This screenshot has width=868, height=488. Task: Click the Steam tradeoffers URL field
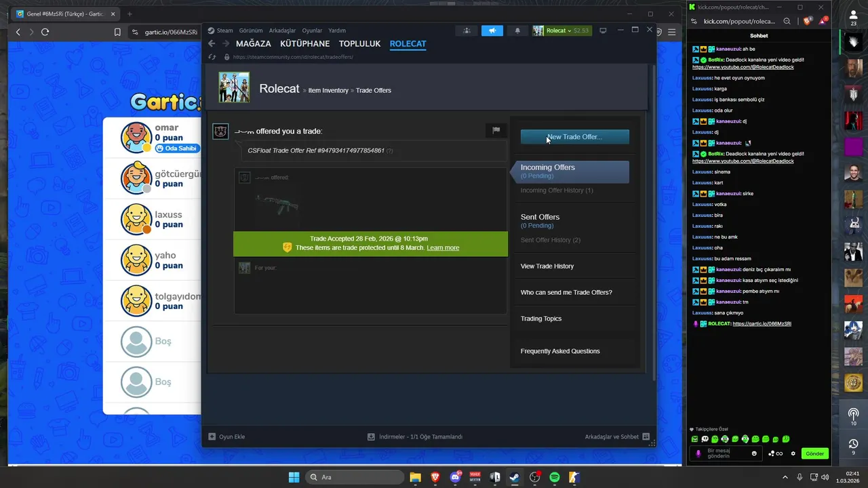(x=293, y=57)
